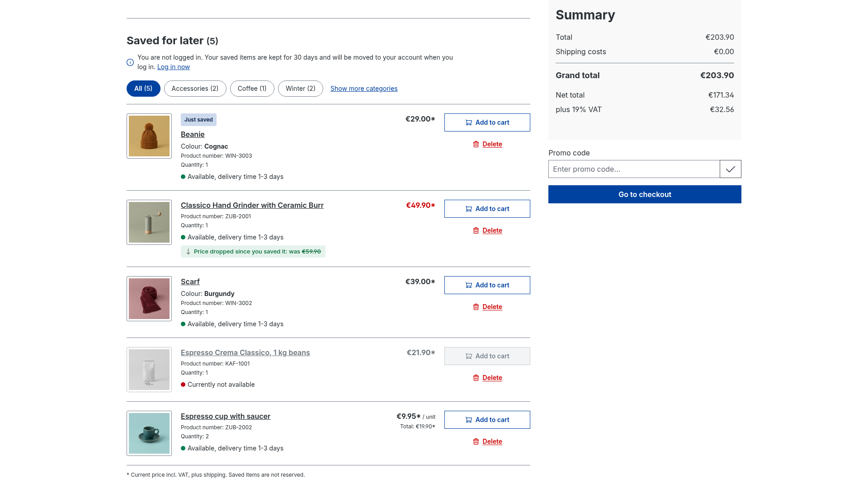Image resolution: width=868 pixels, height=488 pixels.
Task: Click the espresso cup thumbnail
Action: [149, 433]
